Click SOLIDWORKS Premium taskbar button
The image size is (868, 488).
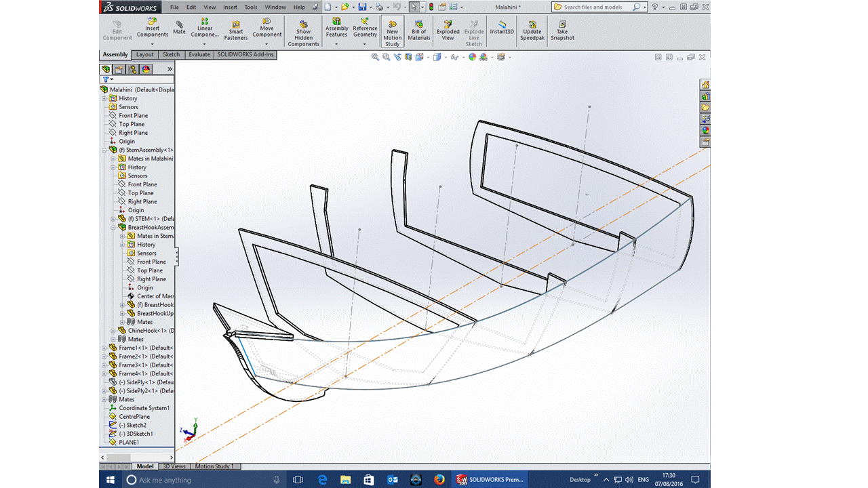[x=491, y=479]
